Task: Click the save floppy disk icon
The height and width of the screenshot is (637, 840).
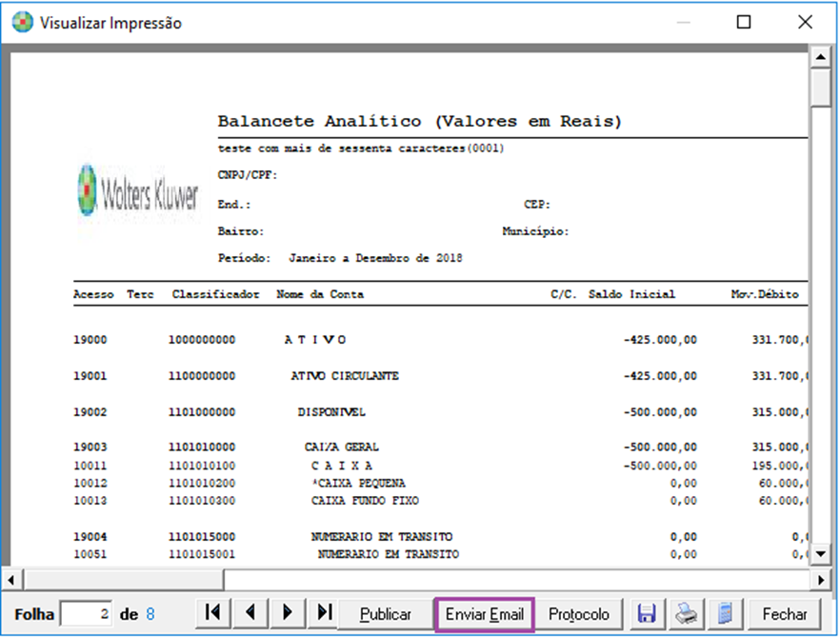Action: 647,613
